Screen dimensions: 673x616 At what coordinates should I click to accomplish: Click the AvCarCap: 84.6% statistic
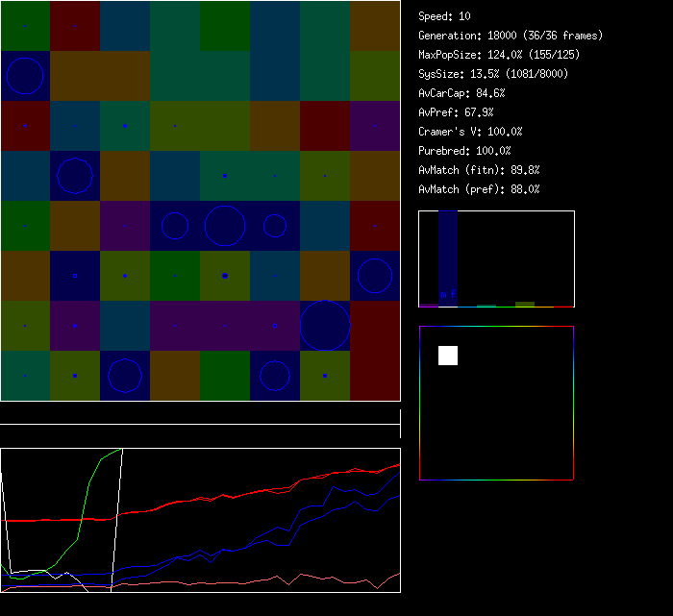tap(461, 93)
